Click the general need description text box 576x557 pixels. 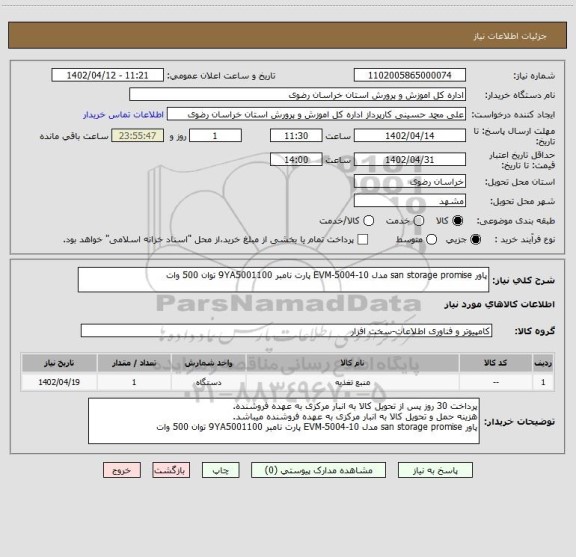tap(283, 280)
